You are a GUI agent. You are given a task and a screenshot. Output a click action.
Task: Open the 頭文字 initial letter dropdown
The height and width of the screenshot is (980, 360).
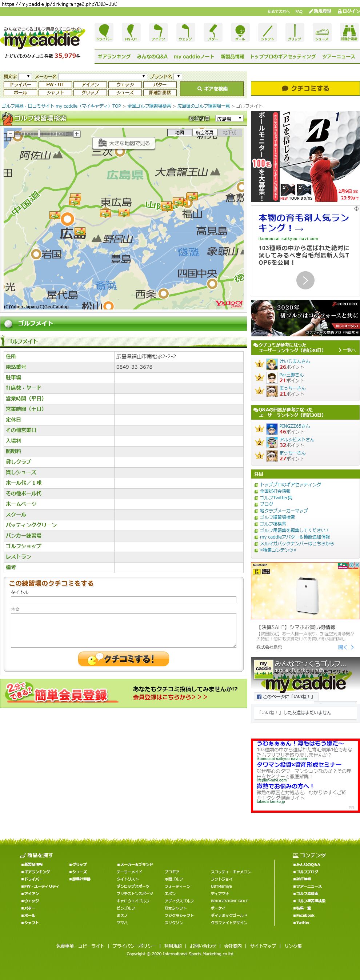25,76
